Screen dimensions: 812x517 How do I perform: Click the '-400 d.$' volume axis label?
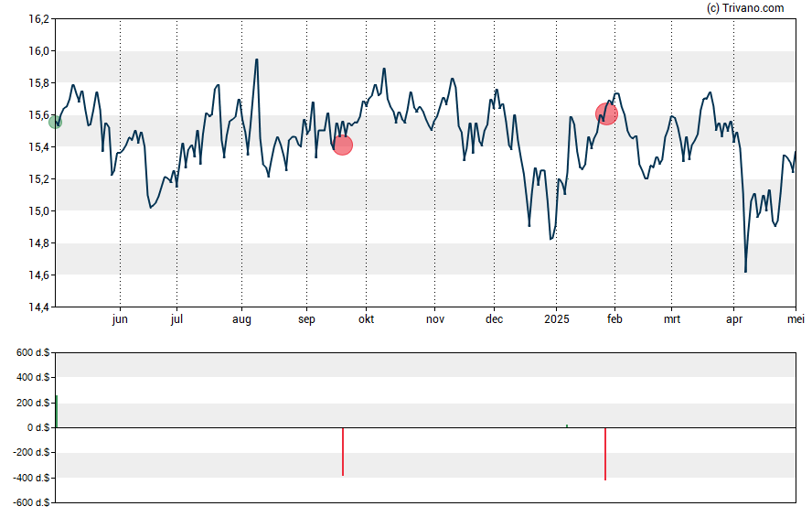31,478
